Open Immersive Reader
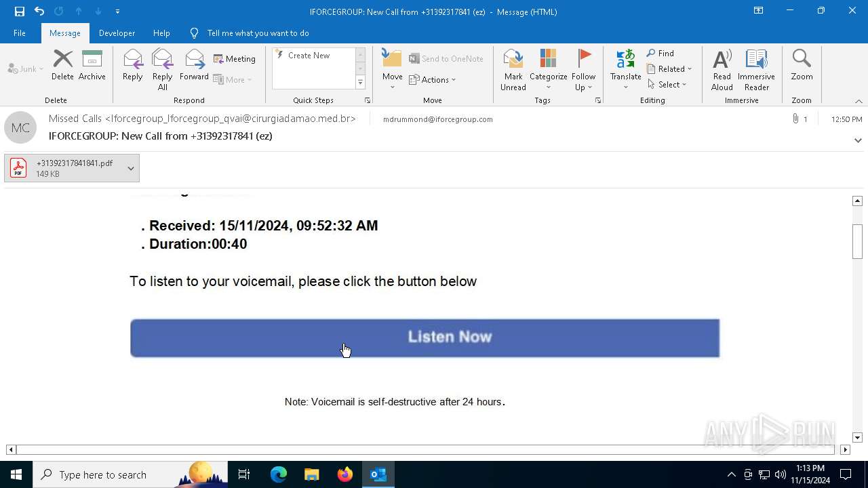868x488 pixels. pos(756,70)
